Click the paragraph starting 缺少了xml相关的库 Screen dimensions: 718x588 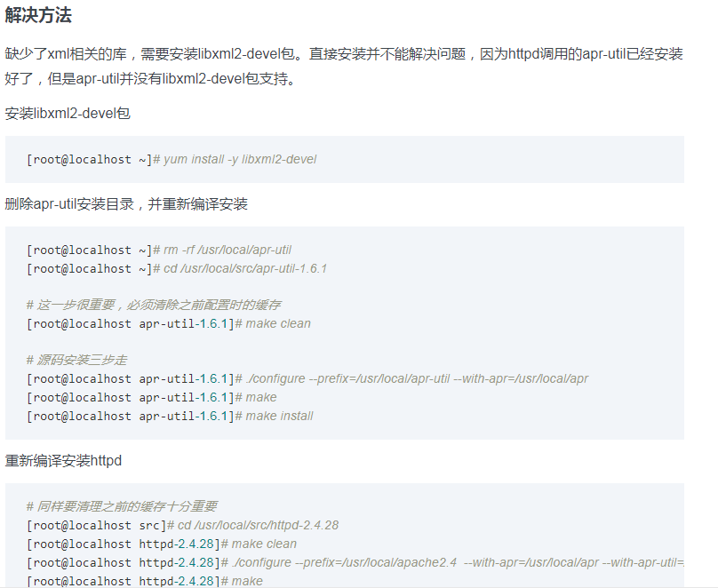tap(344, 67)
